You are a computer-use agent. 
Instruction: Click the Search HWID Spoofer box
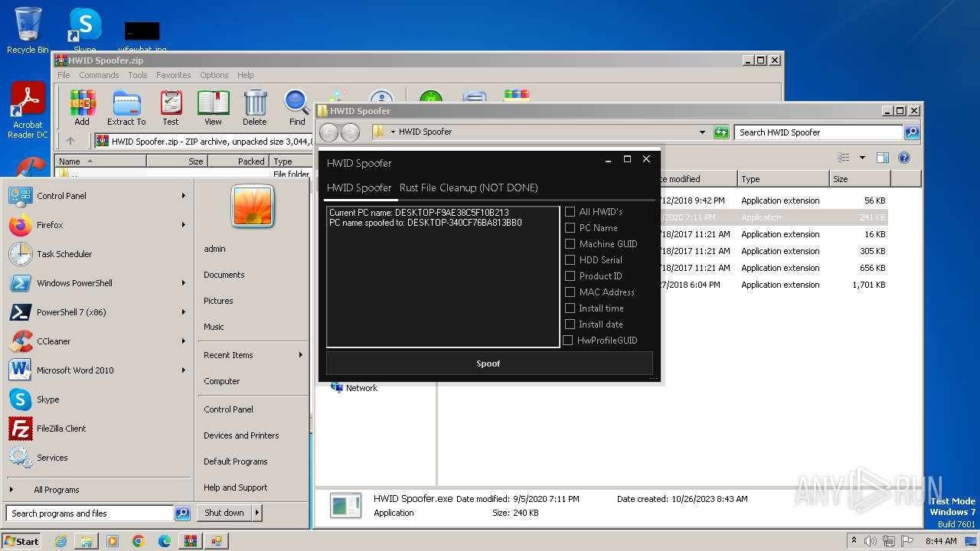[x=818, y=132]
